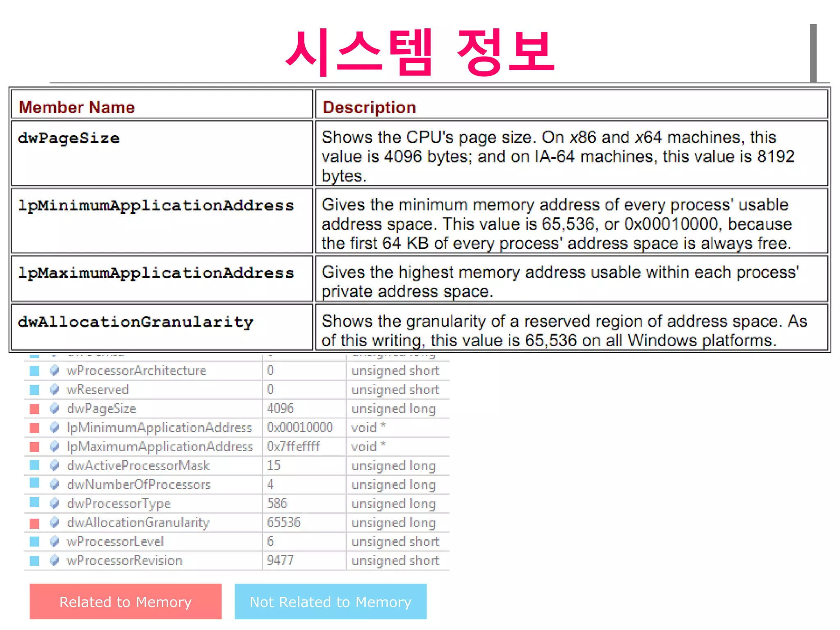Select the wProcessorRevision row name

click(124, 560)
